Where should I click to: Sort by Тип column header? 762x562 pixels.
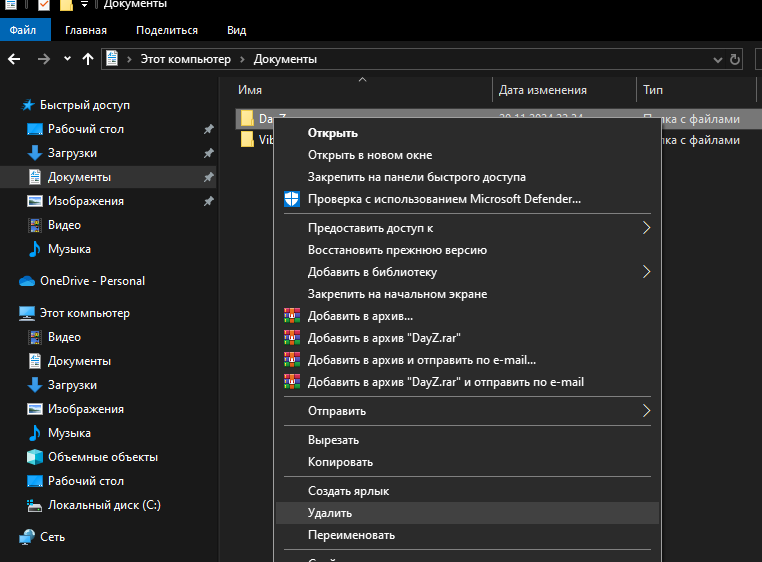point(653,90)
